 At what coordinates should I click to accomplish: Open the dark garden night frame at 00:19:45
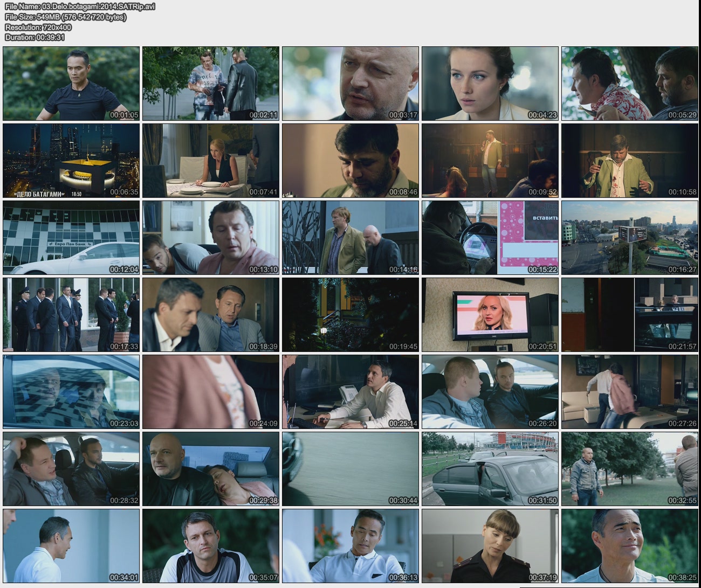pyautogui.click(x=350, y=315)
